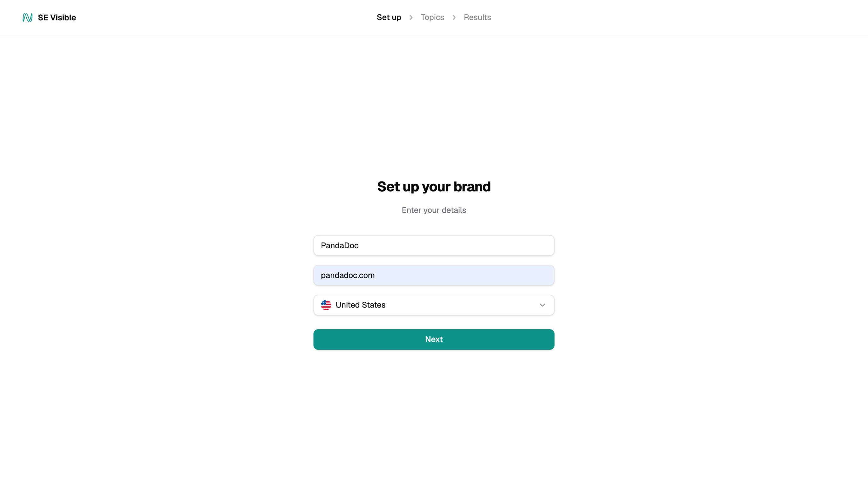Click the "United States" label text

pos(360,305)
